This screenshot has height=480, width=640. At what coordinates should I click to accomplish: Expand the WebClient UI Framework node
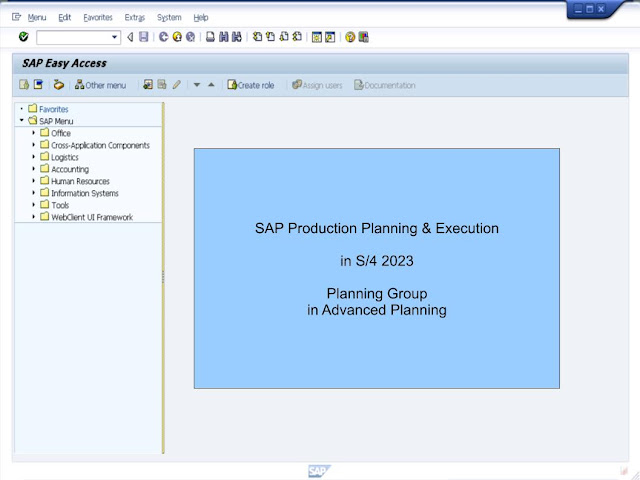click(x=33, y=217)
